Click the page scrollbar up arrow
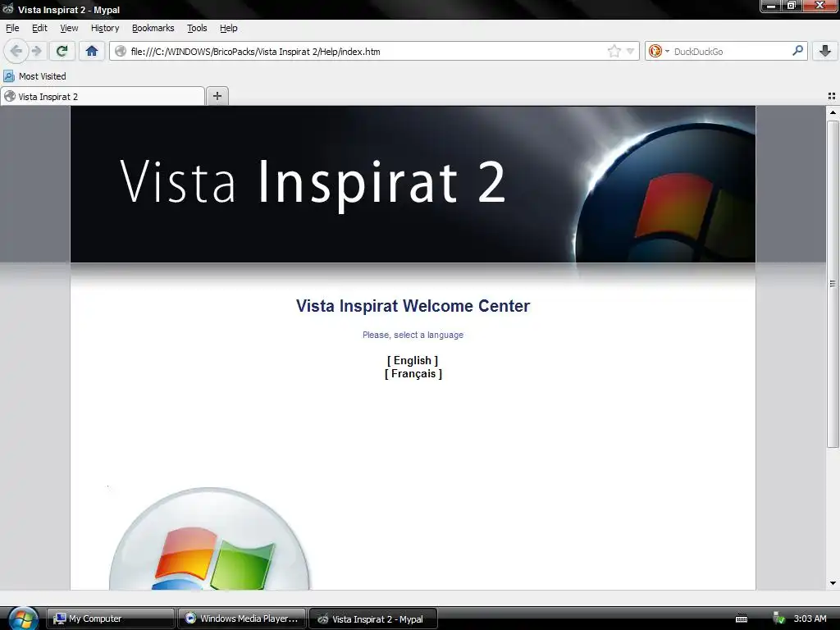 [833, 112]
